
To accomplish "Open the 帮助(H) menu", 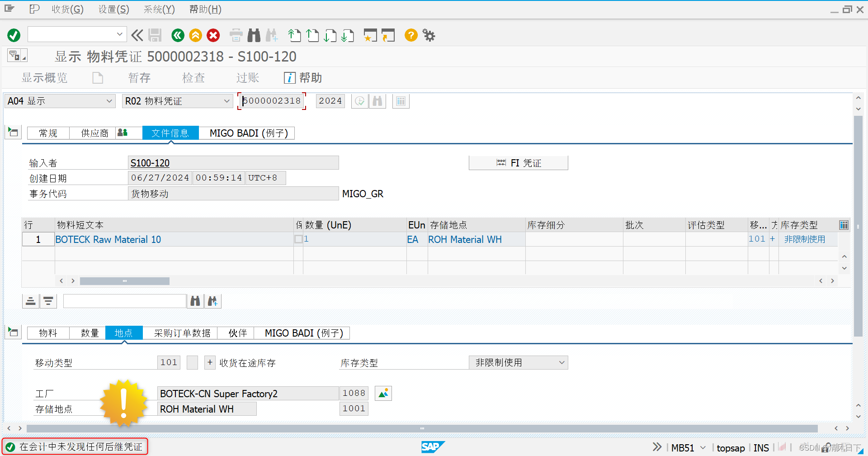I will (205, 9).
